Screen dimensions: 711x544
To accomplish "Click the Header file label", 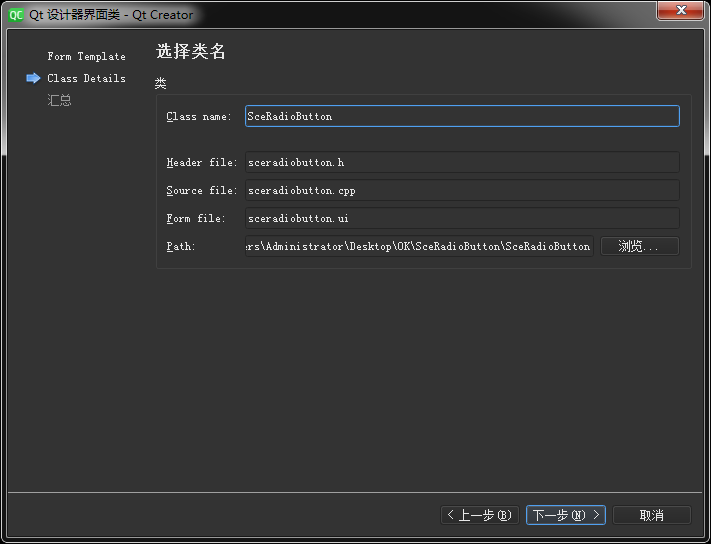I will [x=202, y=162].
